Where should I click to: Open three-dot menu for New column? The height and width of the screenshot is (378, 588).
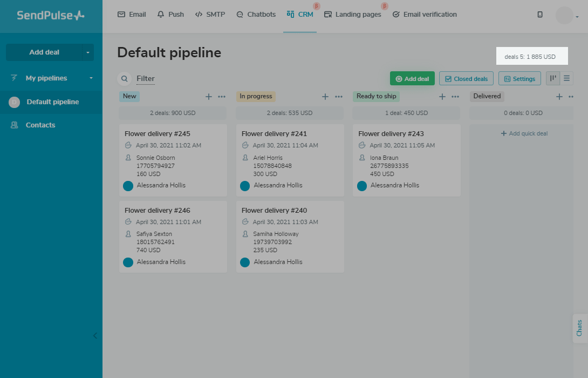pyautogui.click(x=222, y=97)
